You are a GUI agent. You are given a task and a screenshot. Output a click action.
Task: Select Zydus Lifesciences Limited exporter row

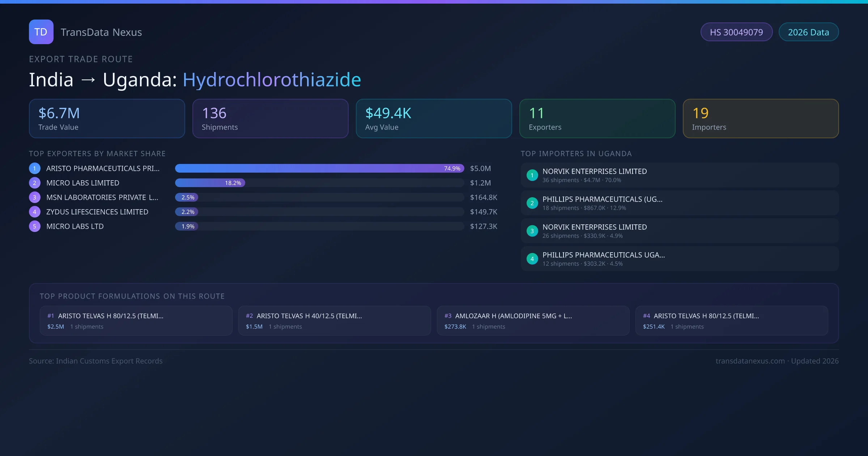pyautogui.click(x=97, y=212)
